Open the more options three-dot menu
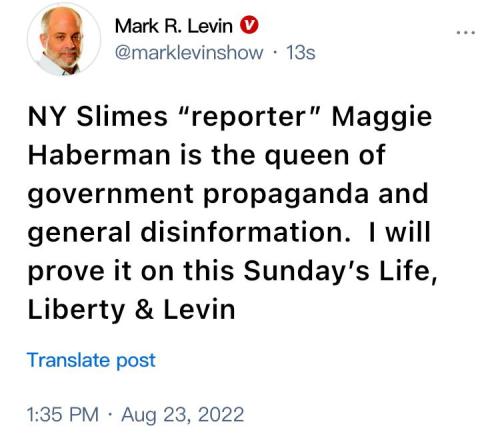500x438 pixels. click(466, 33)
